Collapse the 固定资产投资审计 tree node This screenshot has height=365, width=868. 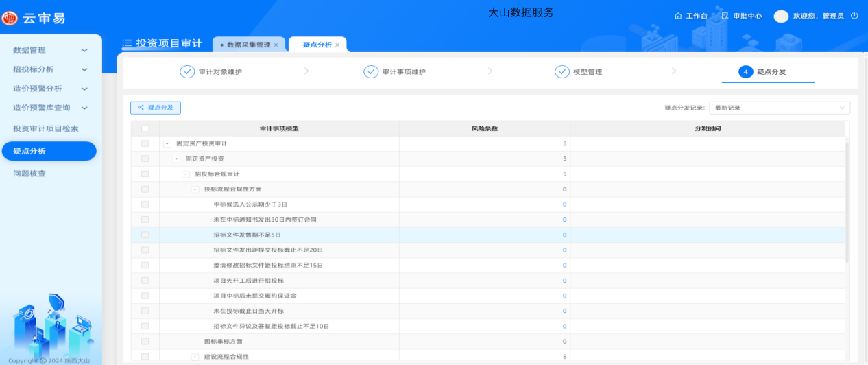(167, 143)
